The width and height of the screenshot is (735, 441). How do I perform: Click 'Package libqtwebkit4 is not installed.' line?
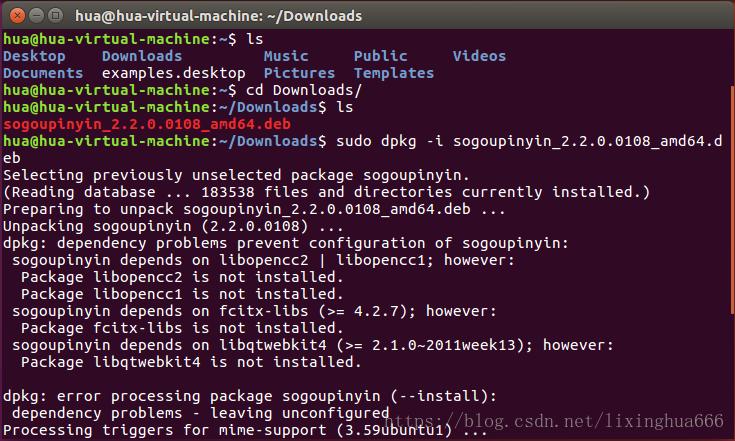(191, 362)
